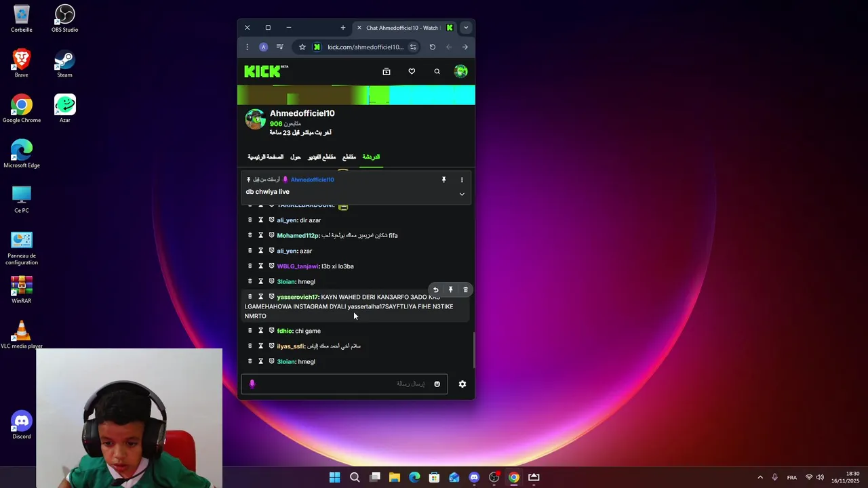Open the مقاطع الفيديو videos tab
The image size is (868, 488).
coord(322,157)
